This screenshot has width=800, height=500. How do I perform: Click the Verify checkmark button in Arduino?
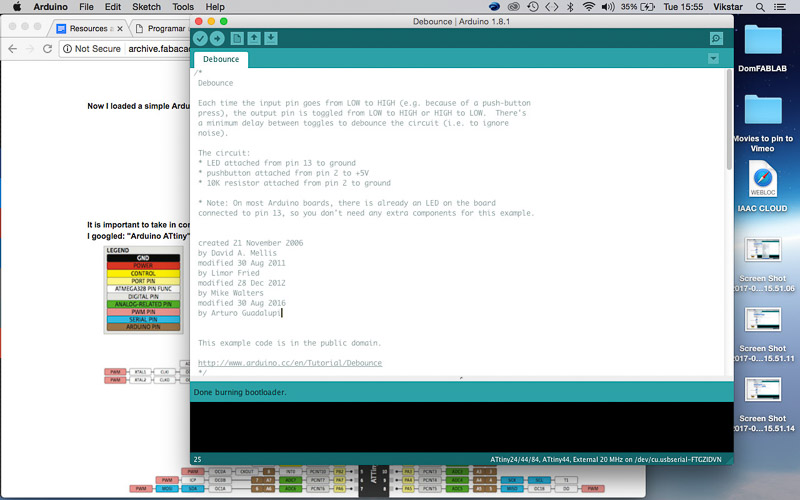pyautogui.click(x=201, y=38)
